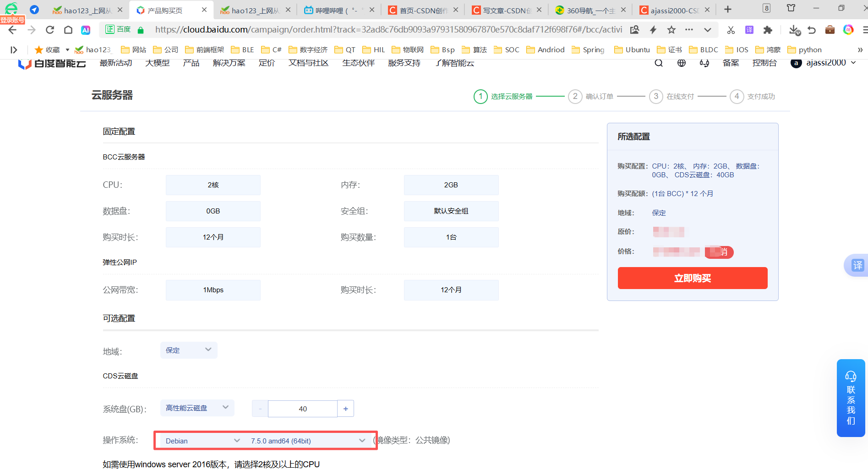Open 大模型 menu
868x470 pixels.
(158, 63)
